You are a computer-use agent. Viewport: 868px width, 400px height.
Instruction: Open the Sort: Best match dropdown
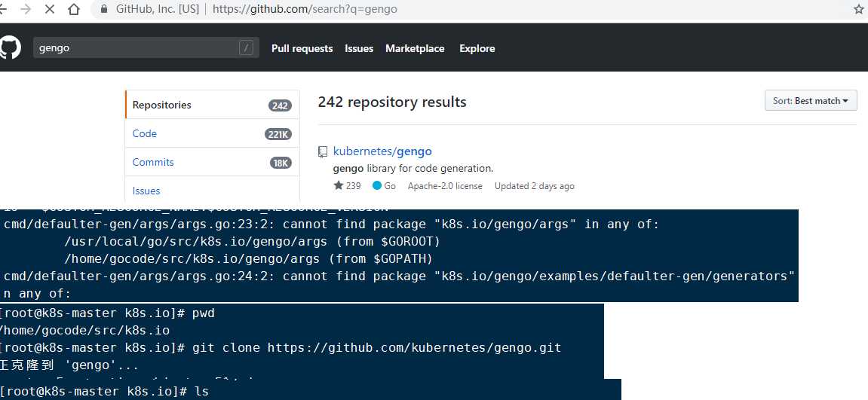pos(811,101)
